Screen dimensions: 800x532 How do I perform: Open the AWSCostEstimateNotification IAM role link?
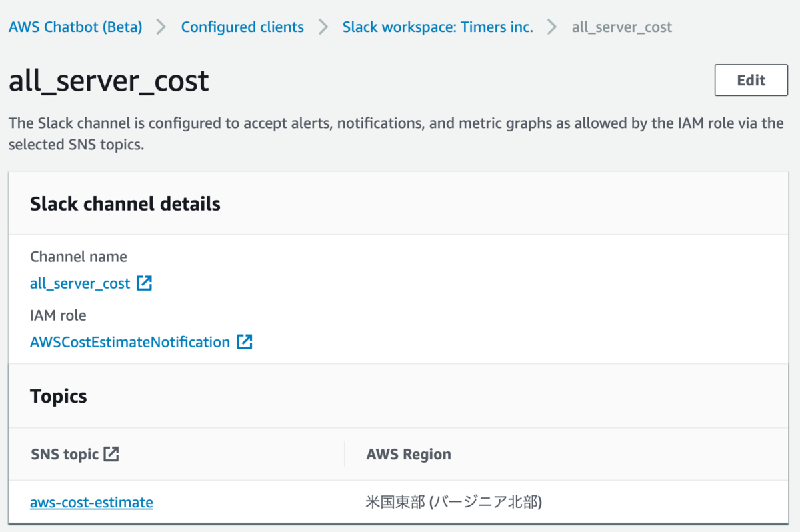pos(130,342)
